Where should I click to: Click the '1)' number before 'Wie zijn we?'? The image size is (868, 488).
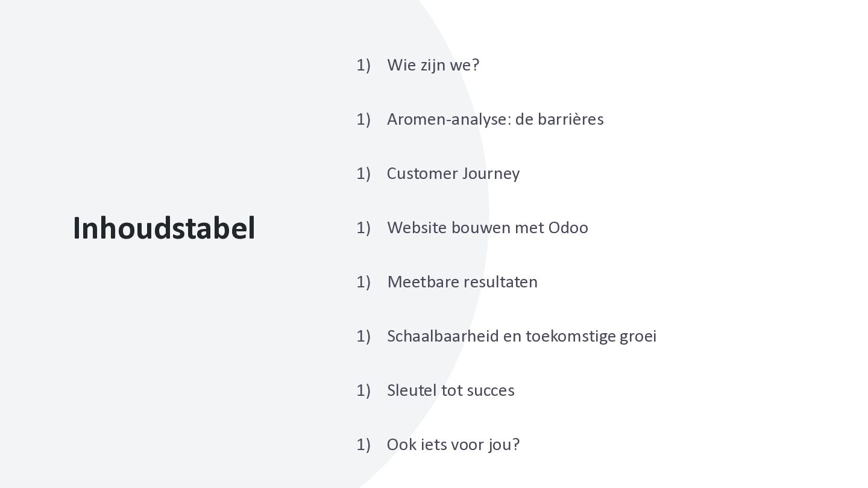[x=363, y=65]
